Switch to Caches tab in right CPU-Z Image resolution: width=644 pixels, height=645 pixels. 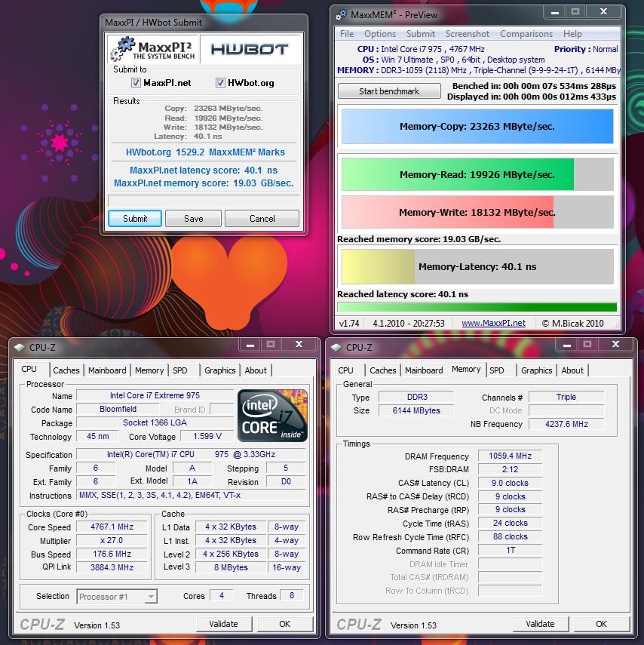pyautogui.click(x=383, y=370)
